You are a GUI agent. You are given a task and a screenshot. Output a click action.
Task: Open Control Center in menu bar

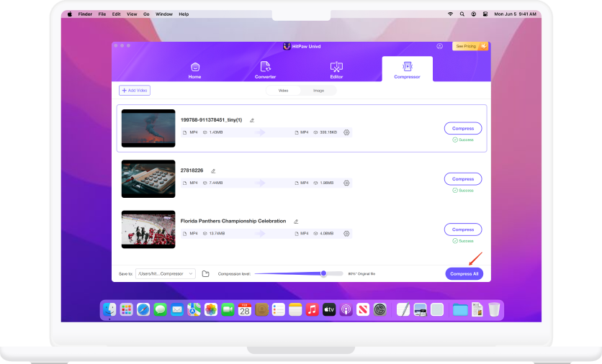[485, 14]
